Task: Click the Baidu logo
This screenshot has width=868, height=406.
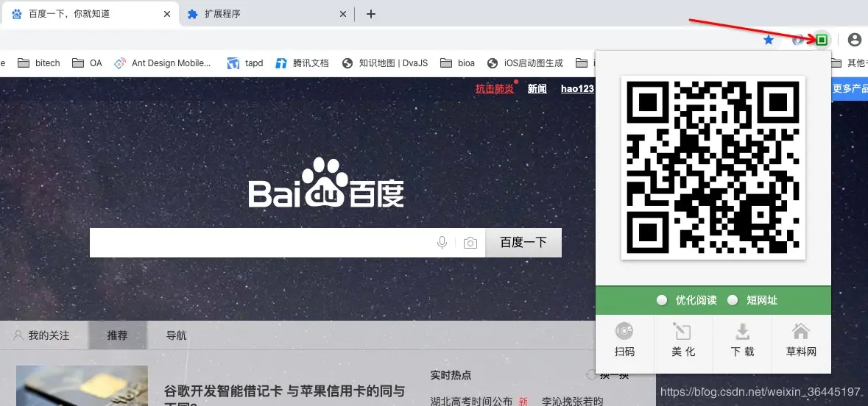Action: click(x=326, y=183)
